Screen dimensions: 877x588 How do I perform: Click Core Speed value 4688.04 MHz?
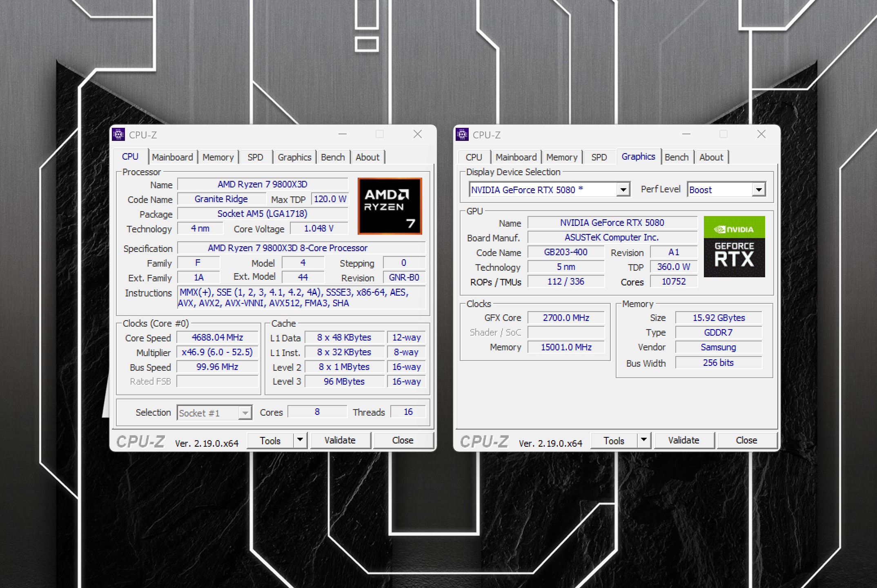coord(217,338)
